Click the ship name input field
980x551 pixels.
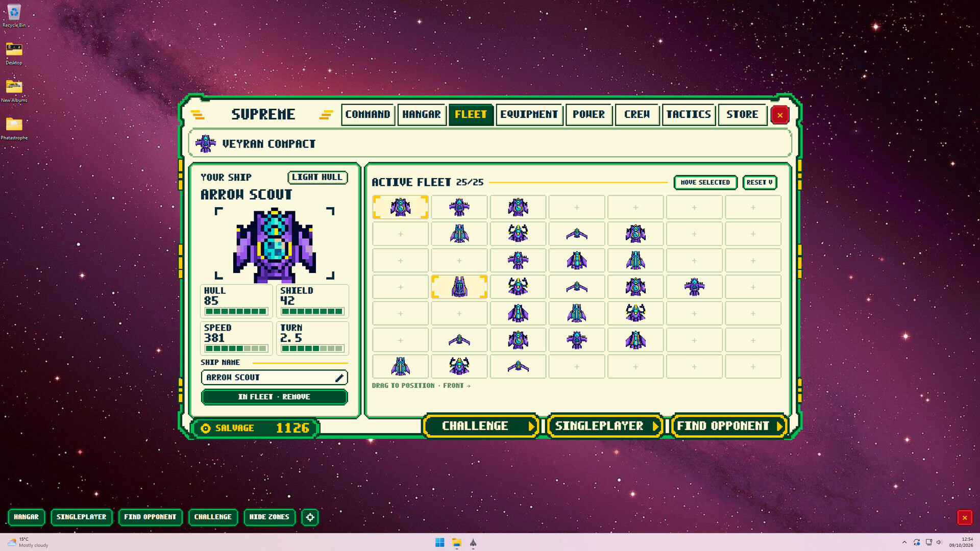(x=274, y=378)
